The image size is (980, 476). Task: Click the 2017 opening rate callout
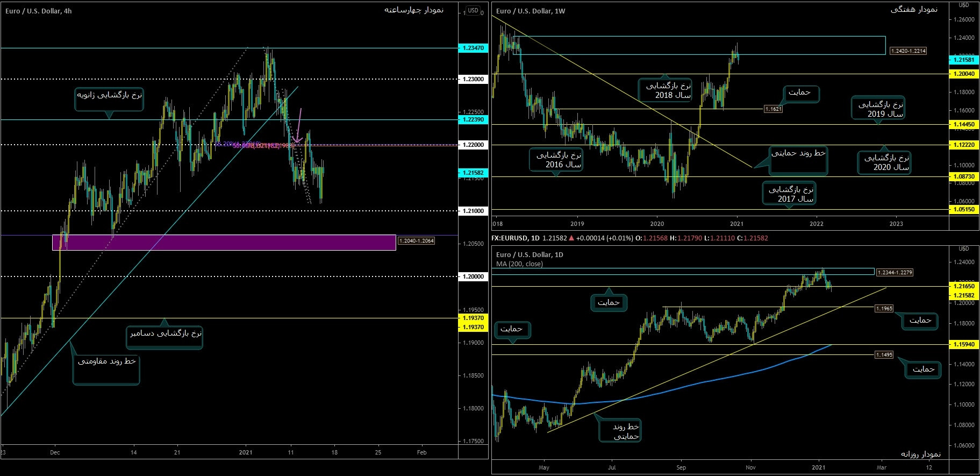789,194
